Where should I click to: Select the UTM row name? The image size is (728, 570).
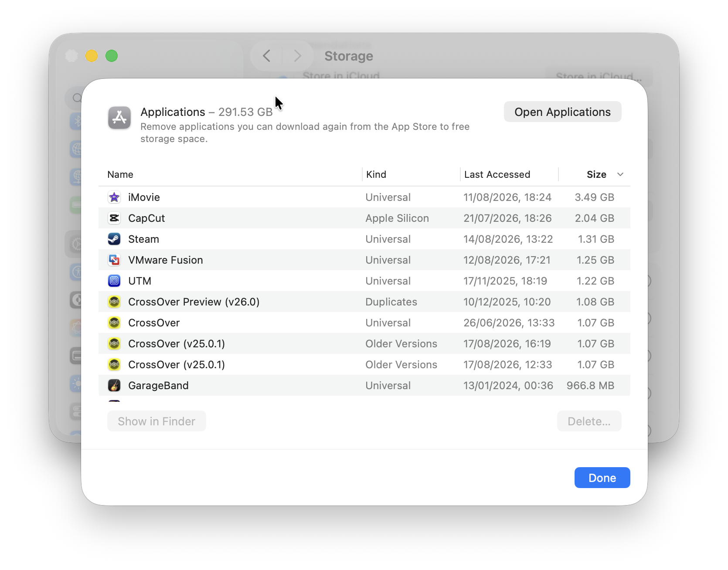coord(139,281)
